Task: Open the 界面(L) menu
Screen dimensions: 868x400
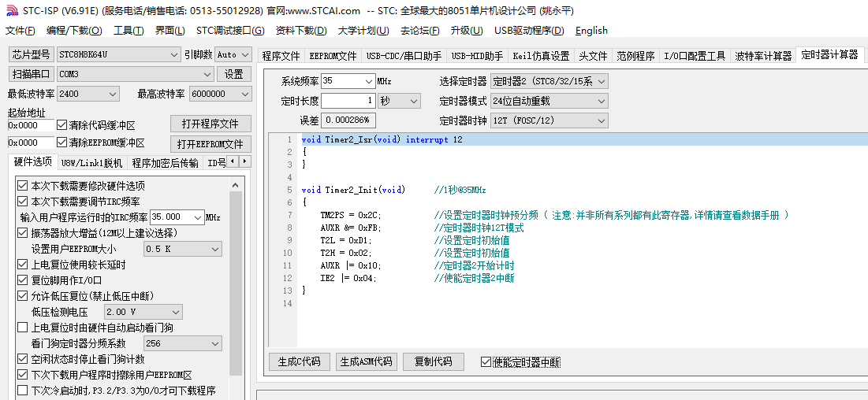Action: point(170,31)
